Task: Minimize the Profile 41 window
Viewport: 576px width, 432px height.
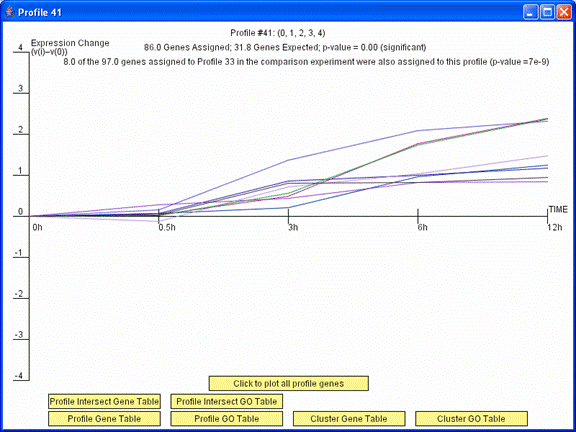Action: click(x=530, y=12)
